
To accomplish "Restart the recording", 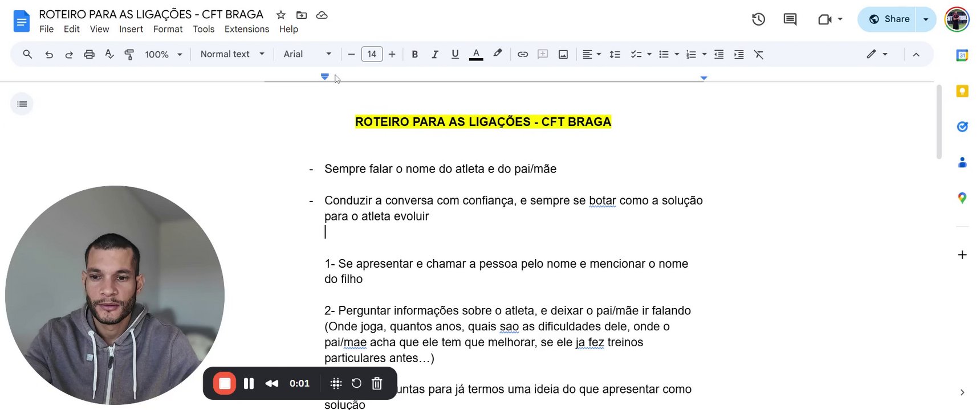I will click(356, 384).
